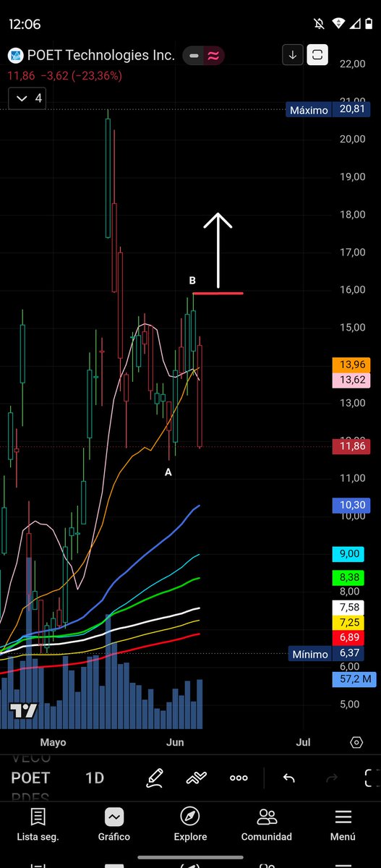Select the pencil drawing tool
This screenshot has height=868, width=381.
point(155,778)
